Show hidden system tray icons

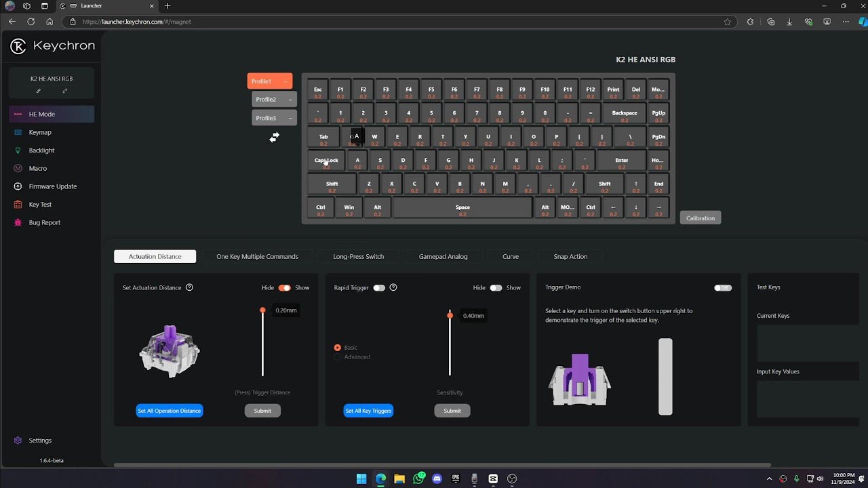[x=770, y=479]
